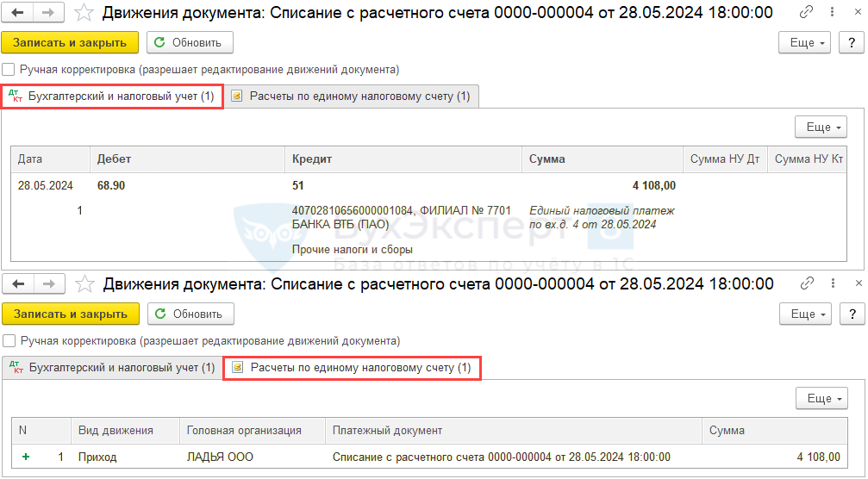Image resolution: width=868 pixels, height=479 pixels.
Task: Click green plus icon in Приход row
Action: pyautogui.click(x=26, y=457)
